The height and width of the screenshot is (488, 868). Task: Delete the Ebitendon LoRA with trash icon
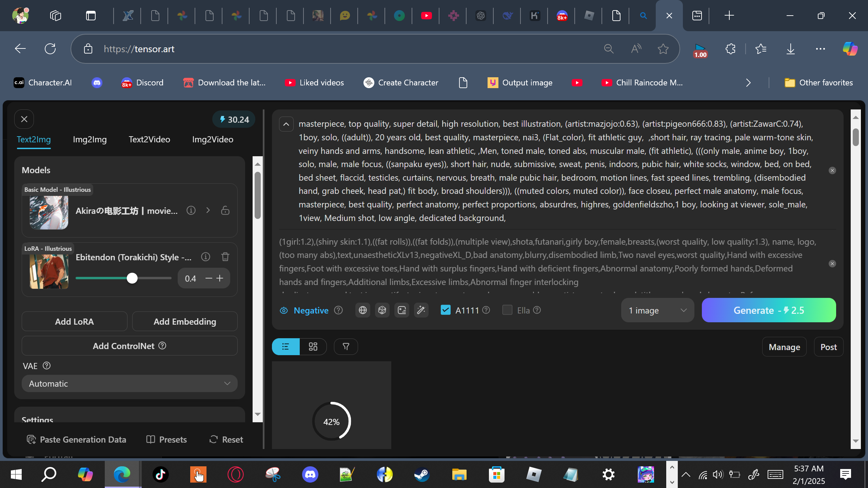pos(225,257)
